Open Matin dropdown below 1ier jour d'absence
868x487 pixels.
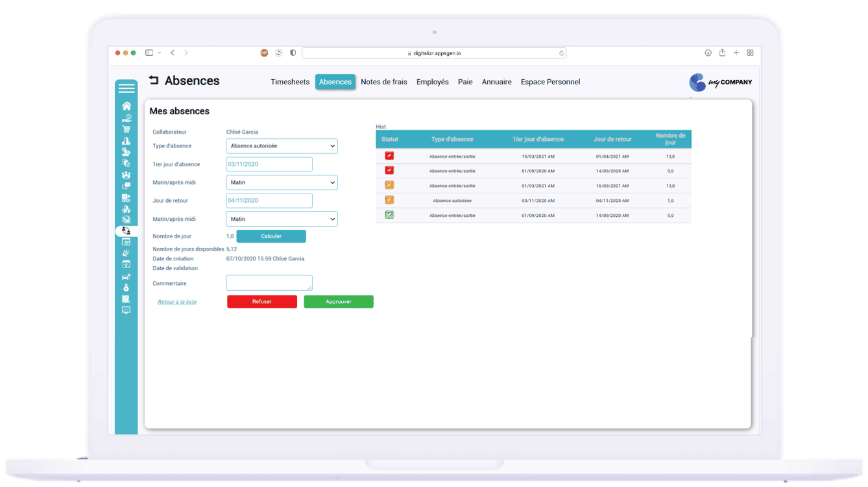click(x=282, y=182)
